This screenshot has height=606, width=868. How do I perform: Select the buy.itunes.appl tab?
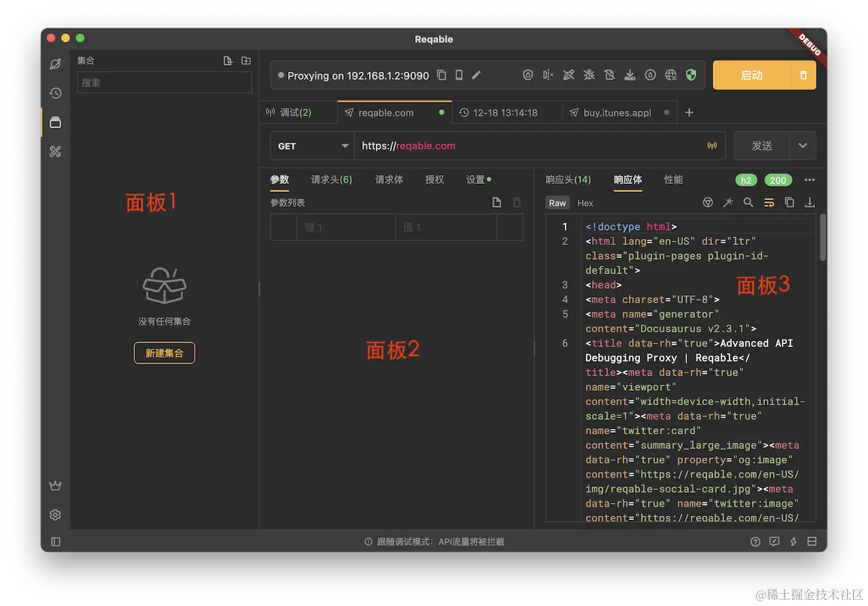pos(619,113)
